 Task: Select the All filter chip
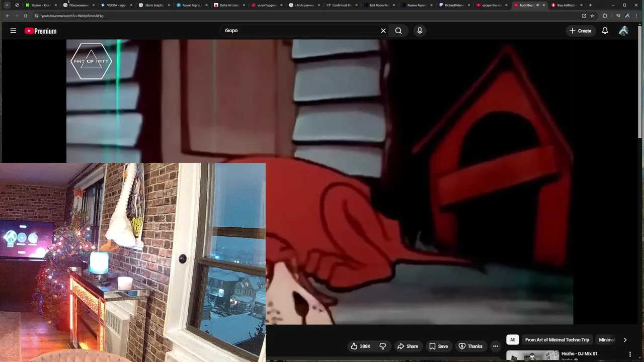tap(513, 340)
